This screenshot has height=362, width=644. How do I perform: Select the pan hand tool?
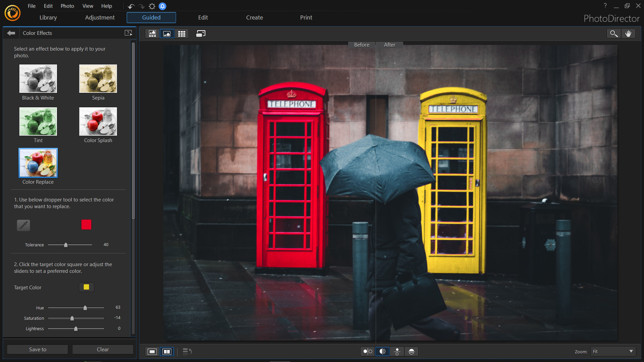pyautogui.click(x=629, y=34)
